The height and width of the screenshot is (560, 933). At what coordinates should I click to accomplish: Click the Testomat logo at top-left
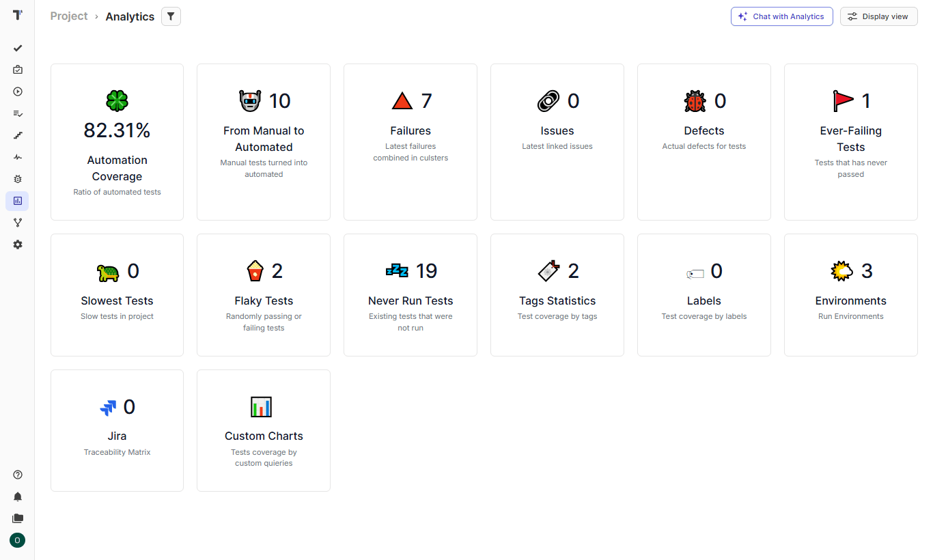point(18,15)
